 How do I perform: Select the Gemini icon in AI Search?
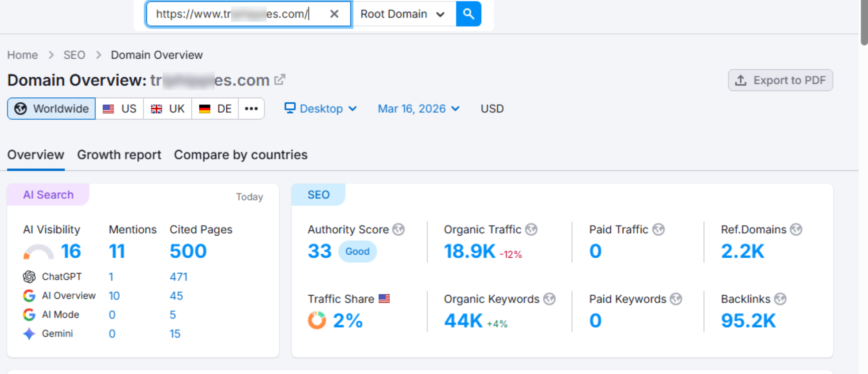(29, 334)
